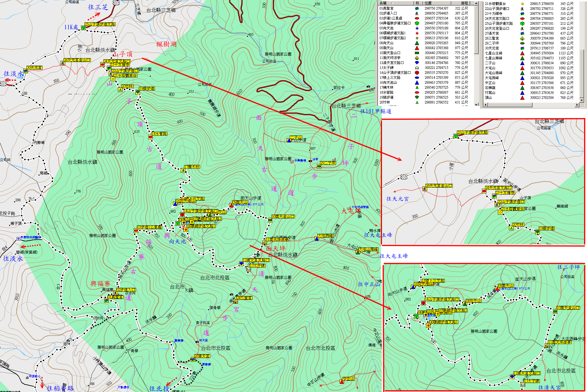The width and height of the screenshot is (587, 392).
Task: Select the 七星山東峰 row name
Action: [x=494, y=58]
